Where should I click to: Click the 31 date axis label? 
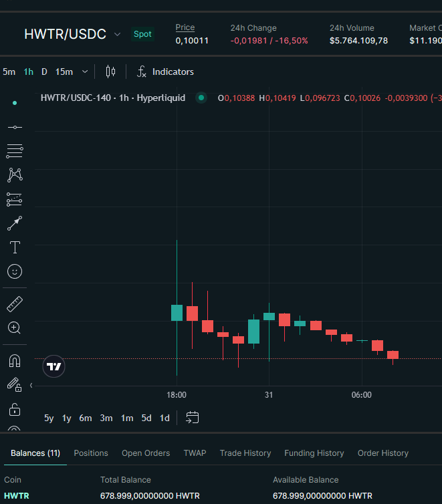pos(269,395)
